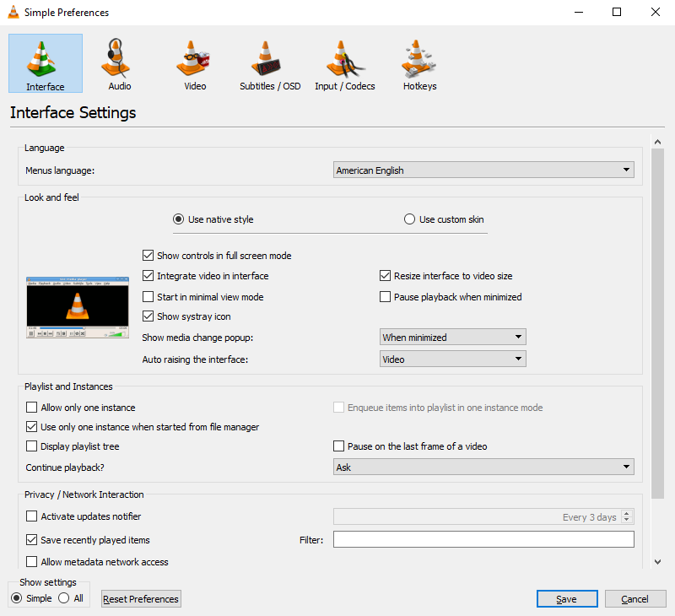675x616 pixels.
Task: Click the Reset Preferences button
Action: 141,599
